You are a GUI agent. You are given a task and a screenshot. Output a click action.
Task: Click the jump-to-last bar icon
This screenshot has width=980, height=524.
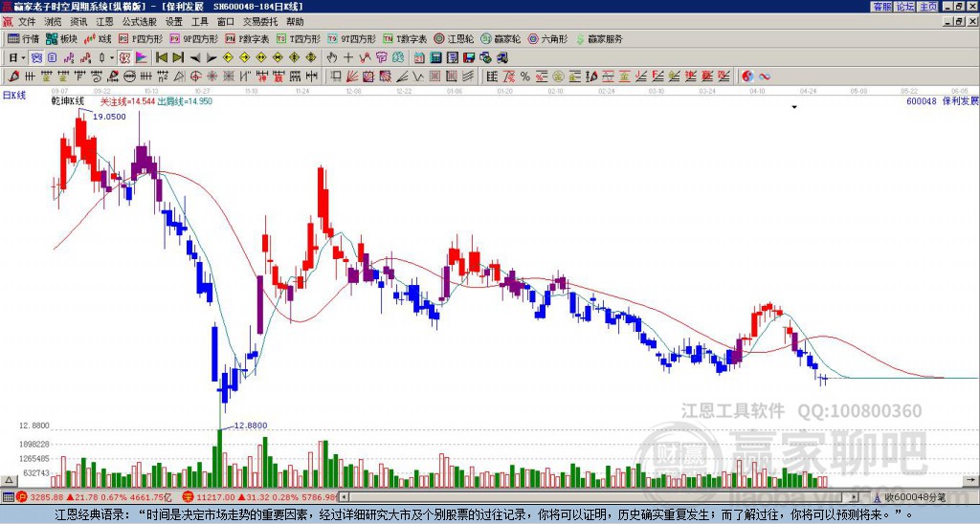[x=178, y=58]
